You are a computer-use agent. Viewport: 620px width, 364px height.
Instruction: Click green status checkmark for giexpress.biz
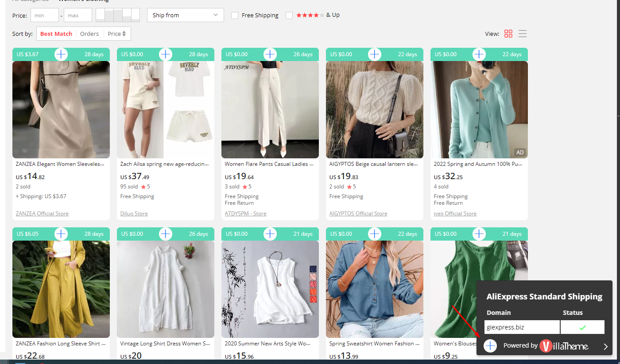click(x=582, y=327)
